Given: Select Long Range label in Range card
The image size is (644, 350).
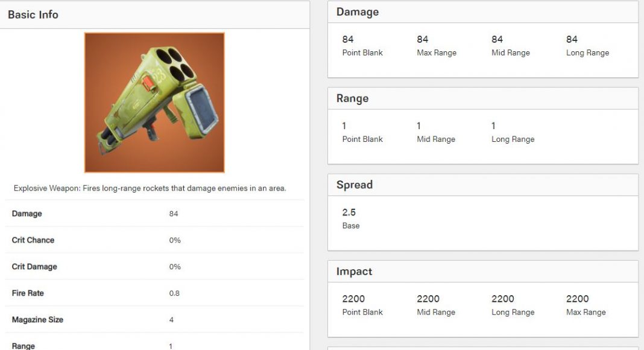Looking at the screenshot, I should point(513,139).
